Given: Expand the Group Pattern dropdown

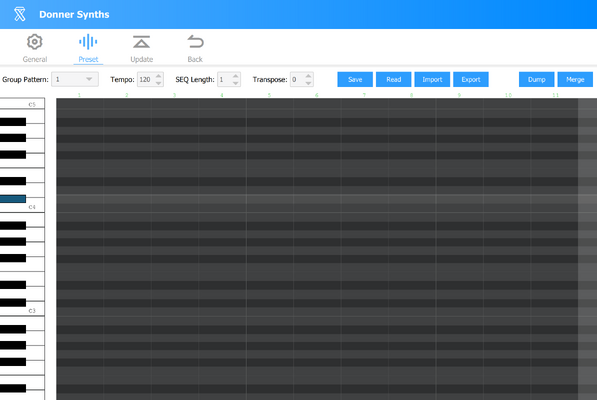Looking at the screenshot, I should (75, 79).
